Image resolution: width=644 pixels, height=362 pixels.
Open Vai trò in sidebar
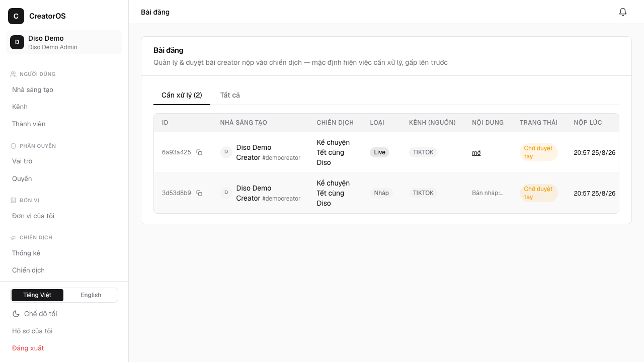22,161
